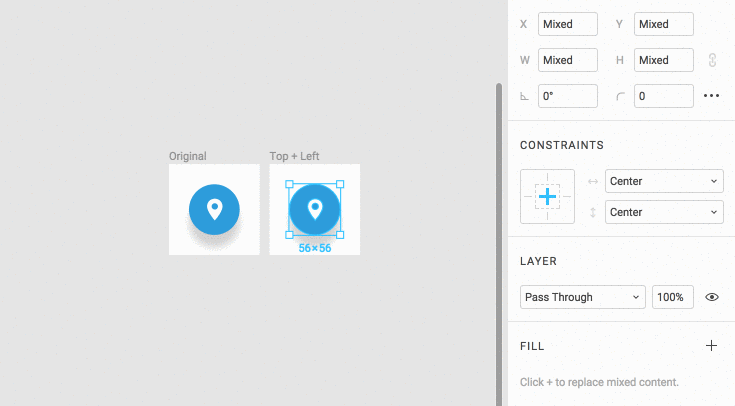Open the horizontal constraint Center dropdown
The image size is (735, 406).
pos(664,181)
